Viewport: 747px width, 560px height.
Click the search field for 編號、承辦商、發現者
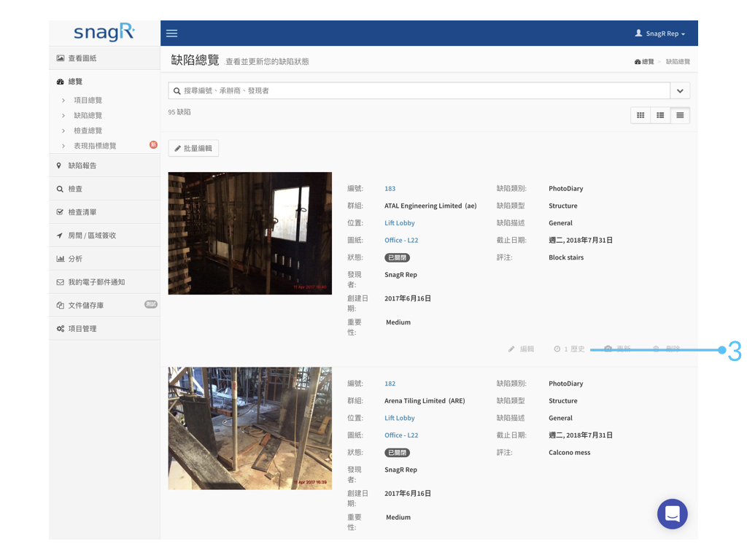[419, 90]
